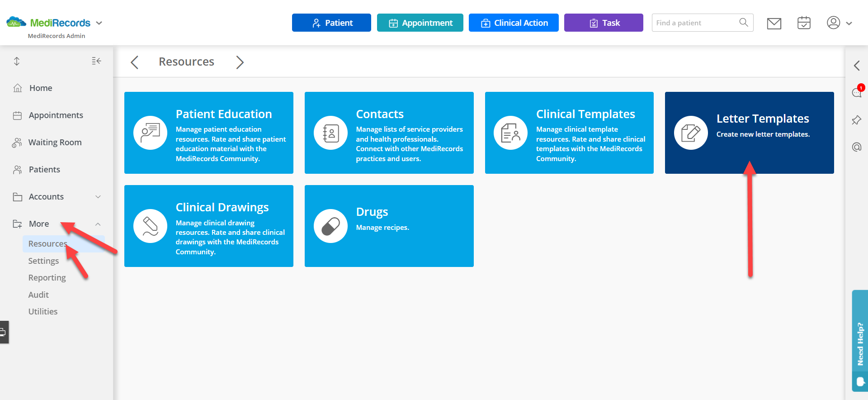
Task: Click the sidebar reorder up-down arrow icon
Action: 17,61
